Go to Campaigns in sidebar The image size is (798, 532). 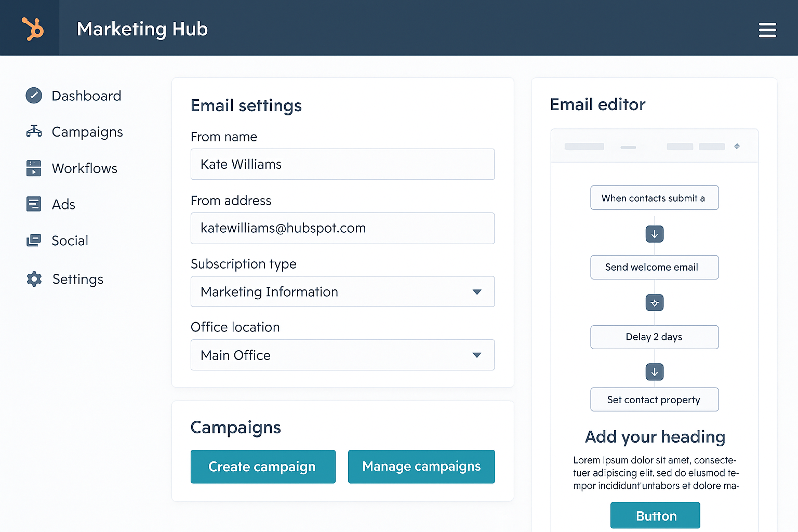pyautogui.click(x=74, y=132)
